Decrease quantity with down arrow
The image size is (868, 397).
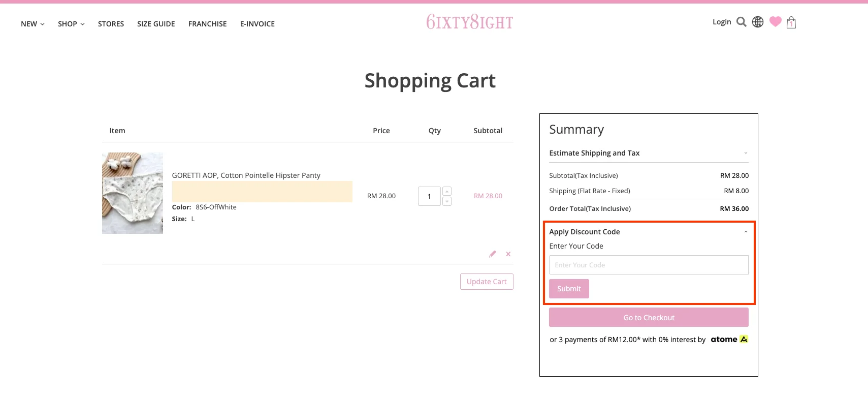click(x=447, y=201)
